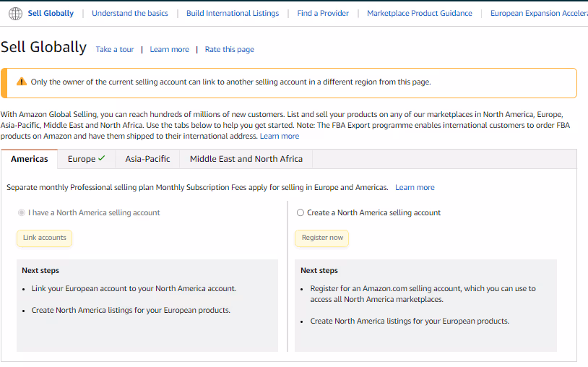Switch to the Americas tab
Viewport: 588px width, 367px height.
[30, 159]
